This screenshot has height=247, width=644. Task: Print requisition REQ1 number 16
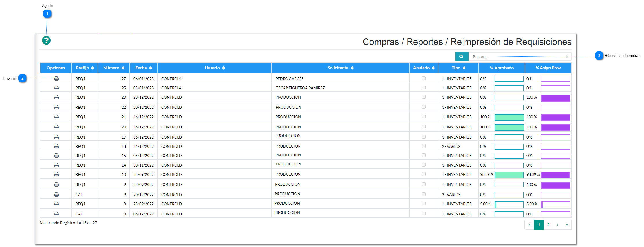click(56, 156)
